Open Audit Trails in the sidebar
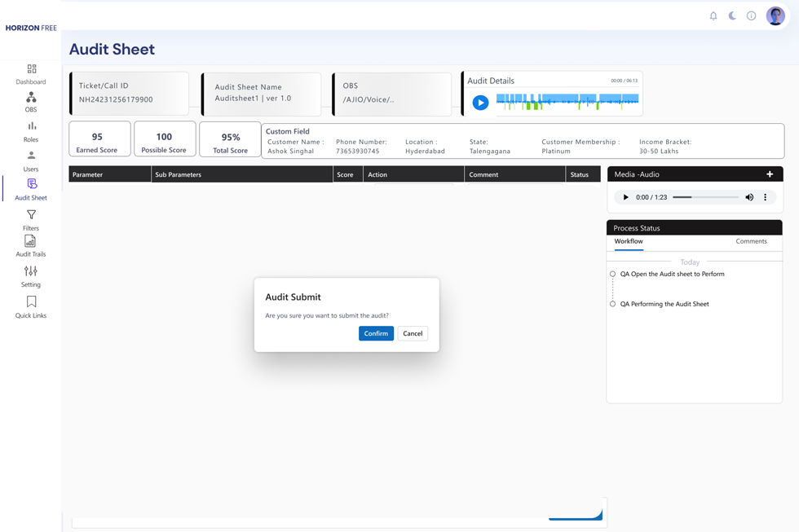 pos(31,242)
